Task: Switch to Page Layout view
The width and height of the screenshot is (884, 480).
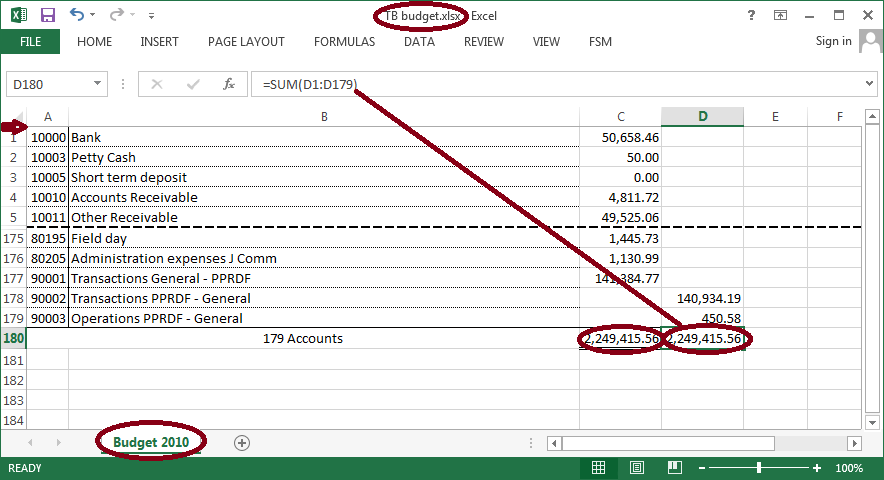Action: [637, 468]
